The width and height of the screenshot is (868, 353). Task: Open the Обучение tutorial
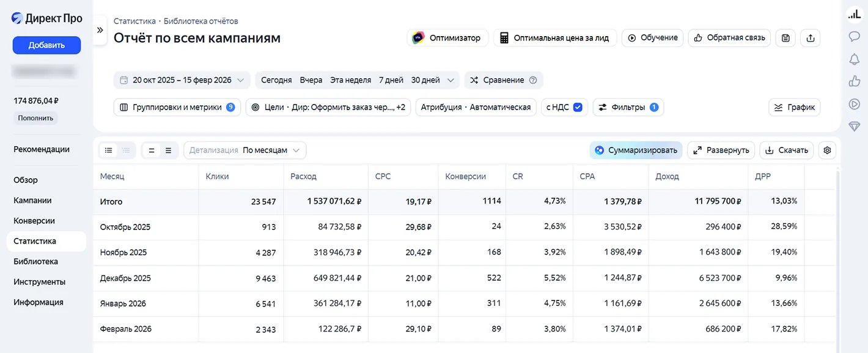coord(653,38)
